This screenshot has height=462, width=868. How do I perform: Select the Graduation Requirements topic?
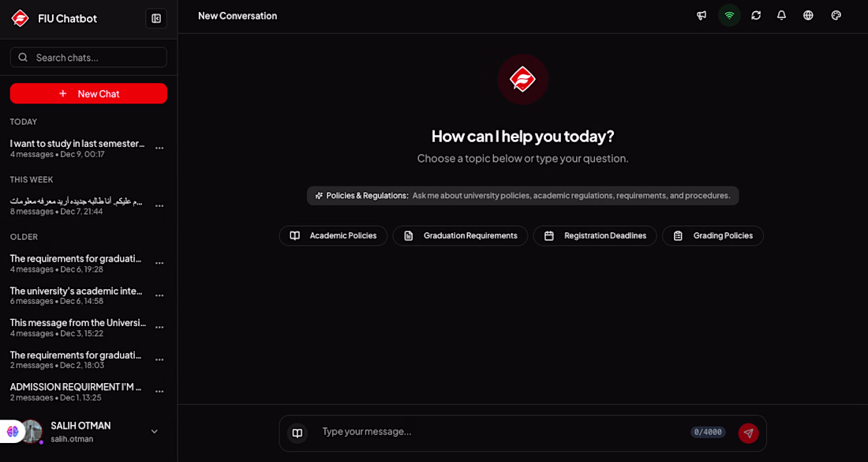pos(460,235)
